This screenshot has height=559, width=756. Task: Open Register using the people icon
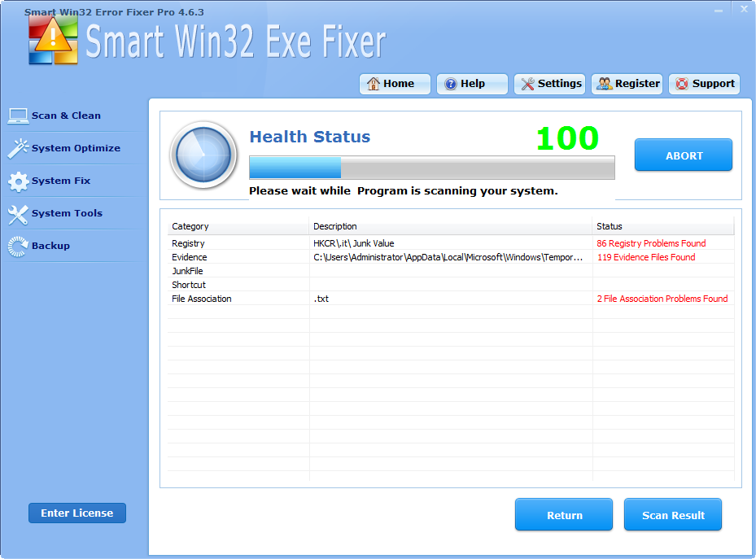point(603,83)
